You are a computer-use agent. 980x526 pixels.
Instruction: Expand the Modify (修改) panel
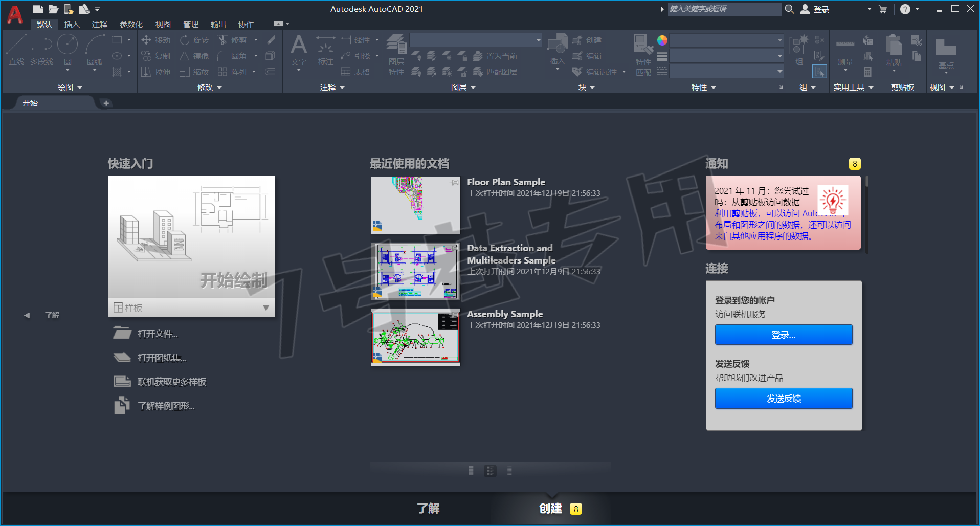[x=210, y=87]
